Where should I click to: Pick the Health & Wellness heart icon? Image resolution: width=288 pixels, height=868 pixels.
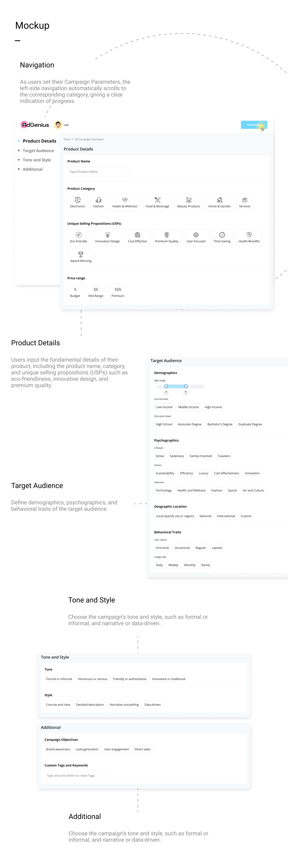[125, 200]
